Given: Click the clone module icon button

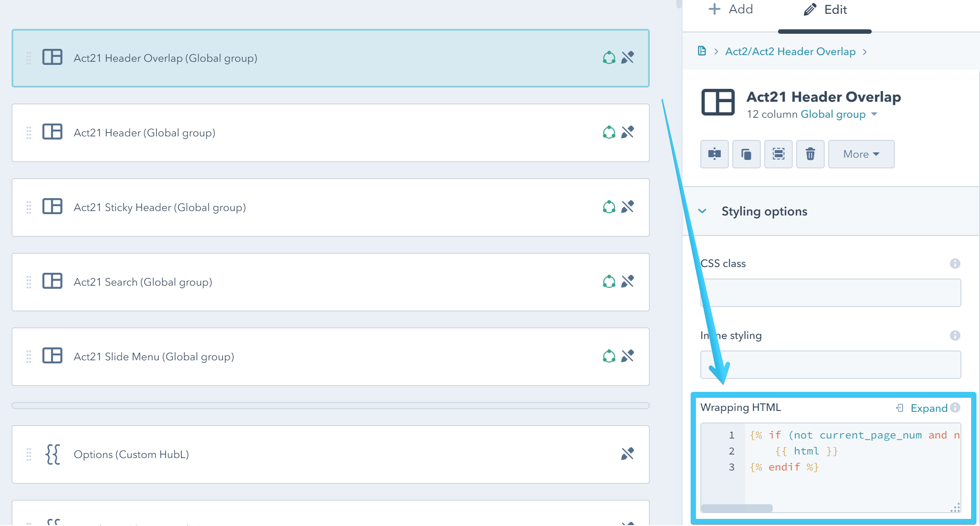Looking at the screenshot, I should [x=746, y=154].
